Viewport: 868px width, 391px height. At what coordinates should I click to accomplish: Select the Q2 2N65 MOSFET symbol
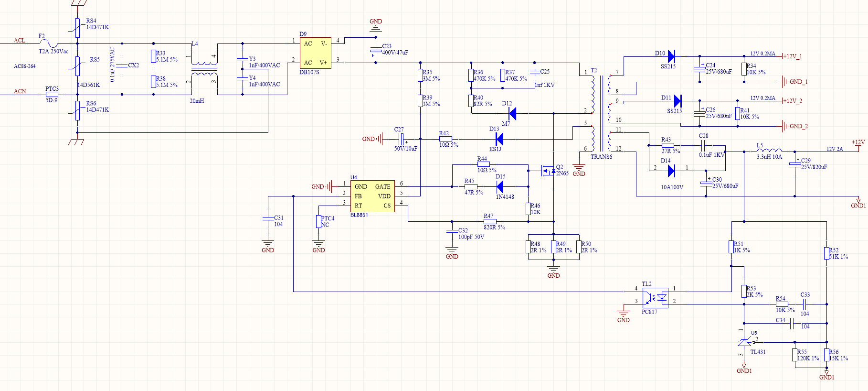[x=548, y=170]
